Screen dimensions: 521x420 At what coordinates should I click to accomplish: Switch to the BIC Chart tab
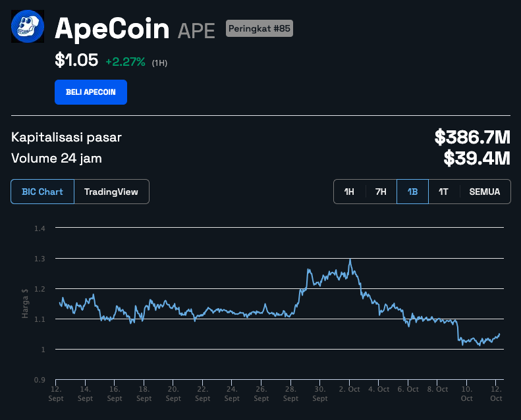pyautogui.click(x=43, y=192)
